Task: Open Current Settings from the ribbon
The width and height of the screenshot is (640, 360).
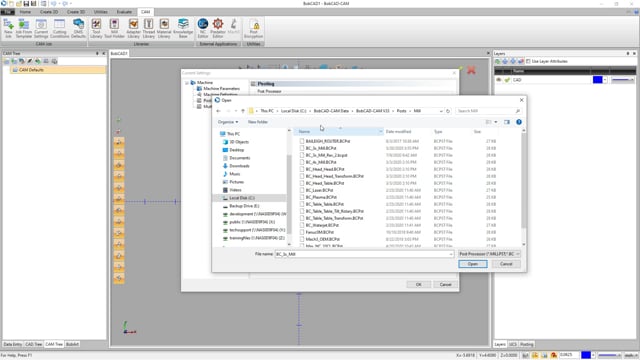Action: click(41, 28)
